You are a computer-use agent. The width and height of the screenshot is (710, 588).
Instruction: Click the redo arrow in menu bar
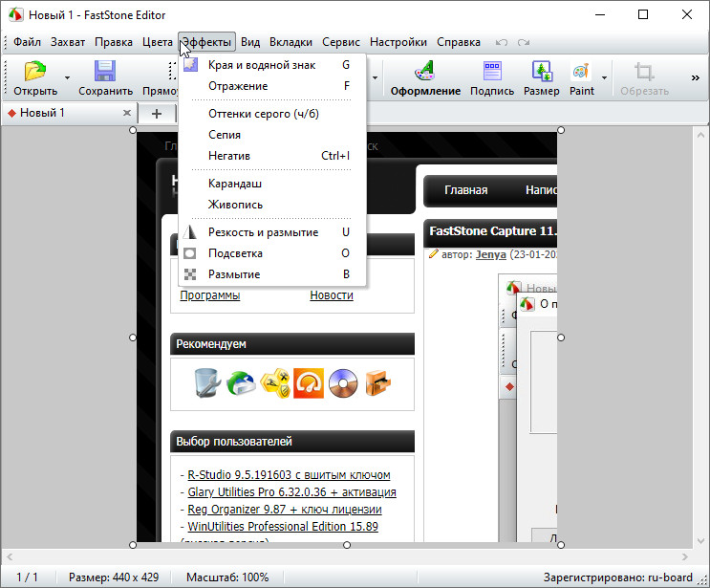[523, 42]
